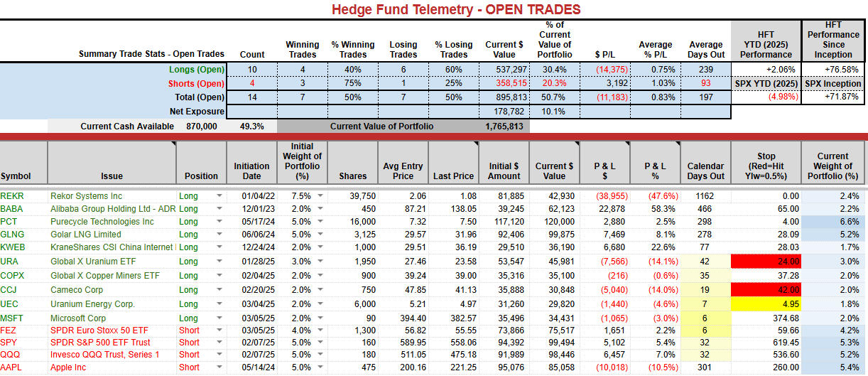The height and width of the screenshot is (376, 868).
Task: Click the 619.45 stop cell for SPY
Action: [766, 343]
